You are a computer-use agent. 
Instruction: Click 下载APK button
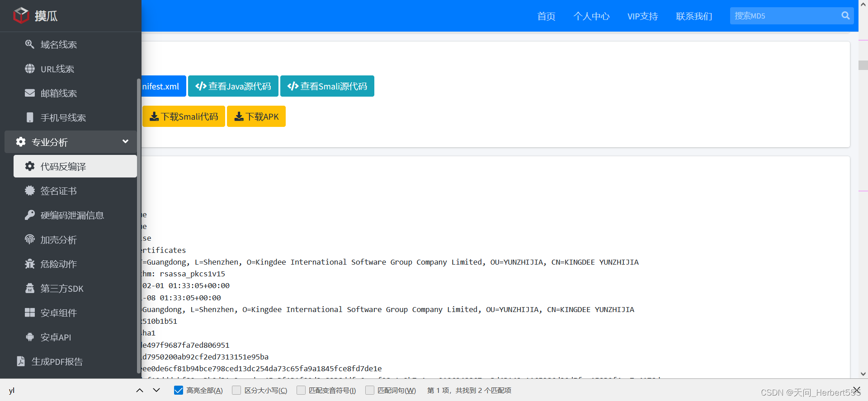(256, 117)
